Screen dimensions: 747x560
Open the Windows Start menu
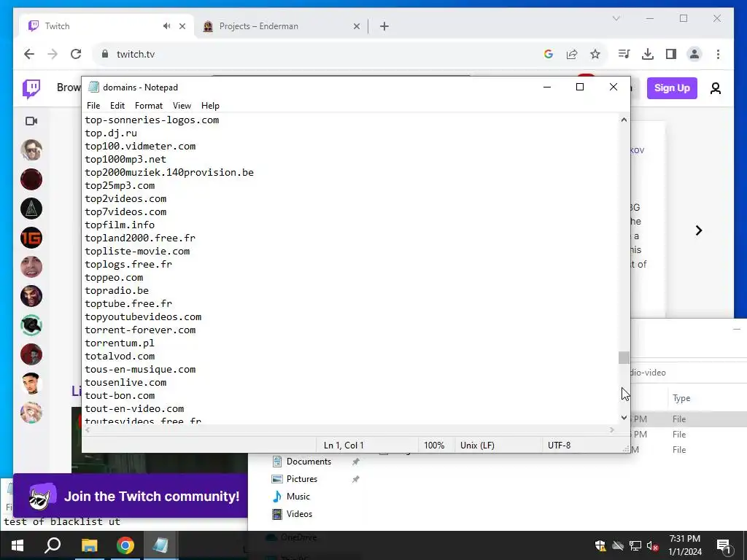pyautogui.click(x=18, y=545)
